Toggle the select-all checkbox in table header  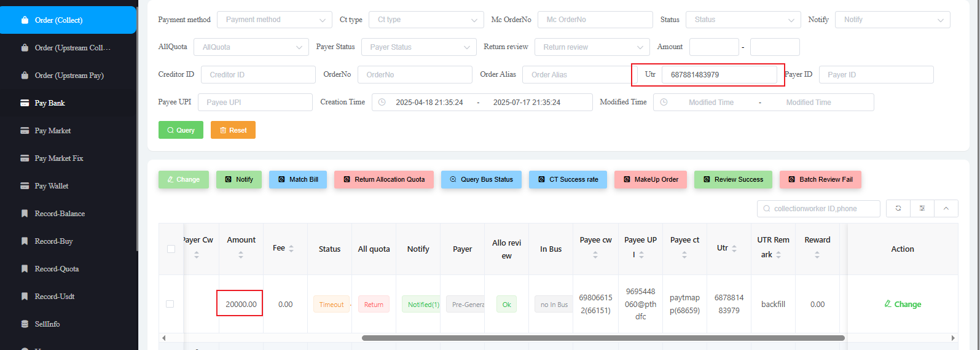pos(171,249)
